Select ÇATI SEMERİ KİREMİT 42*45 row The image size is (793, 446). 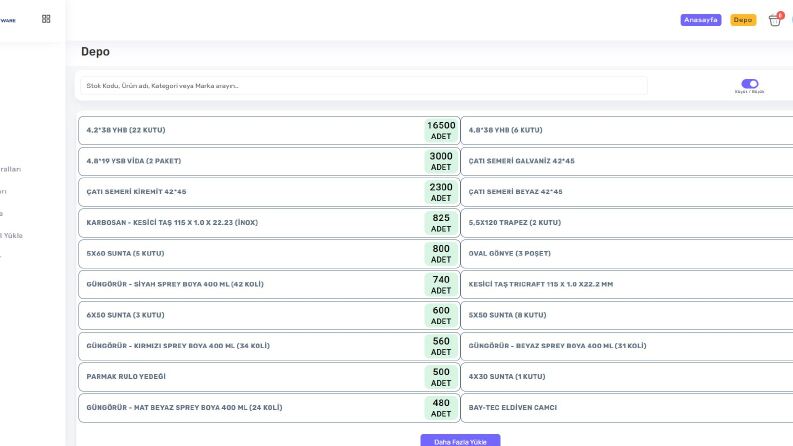click(x=269, y=192)
